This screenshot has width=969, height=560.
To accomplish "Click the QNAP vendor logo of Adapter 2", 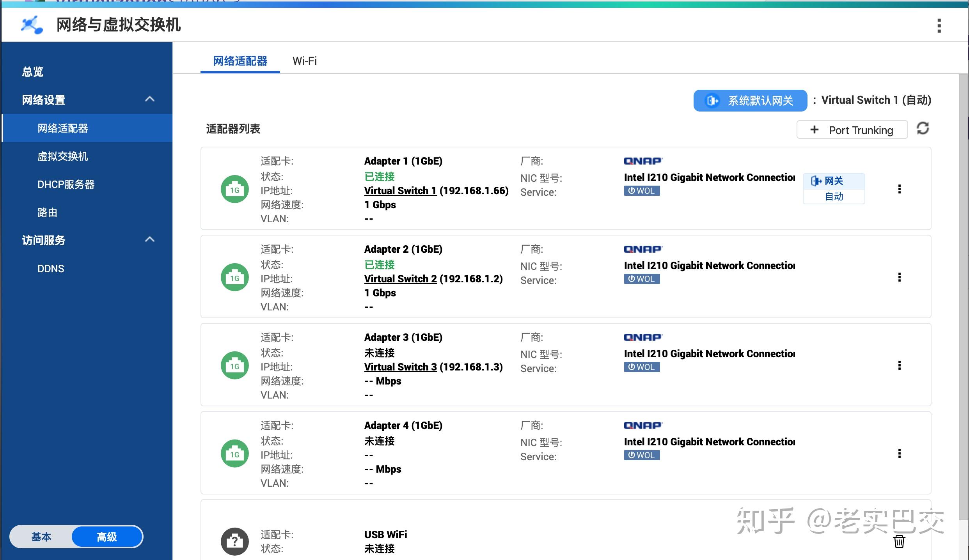I will pos(643,249).
